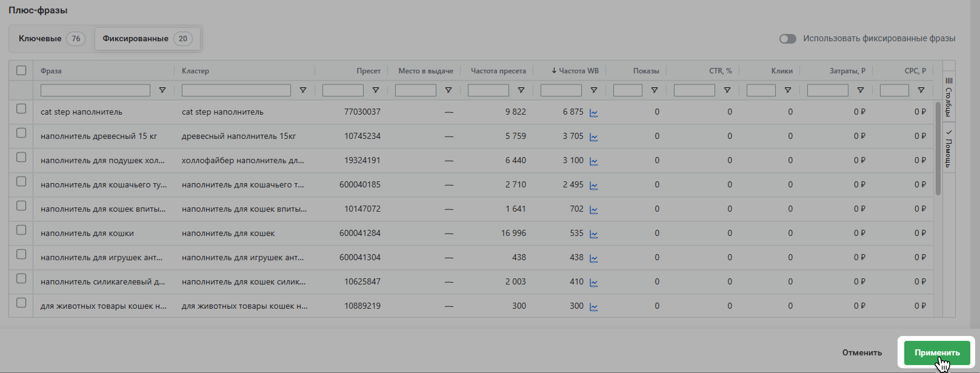Select preset value 77030037
The image size is (980, 373).
[x=362, y=112]
